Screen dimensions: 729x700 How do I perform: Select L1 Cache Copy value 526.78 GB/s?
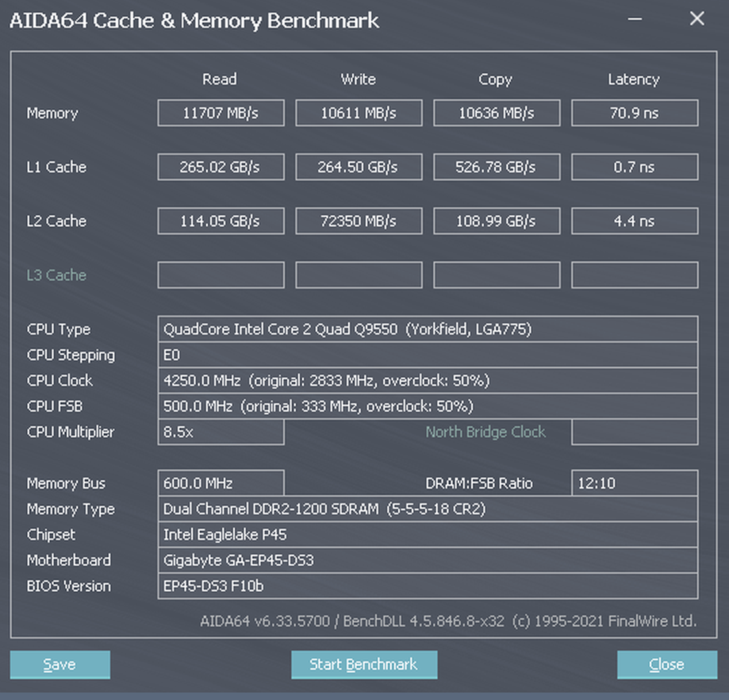click(497, 167)
